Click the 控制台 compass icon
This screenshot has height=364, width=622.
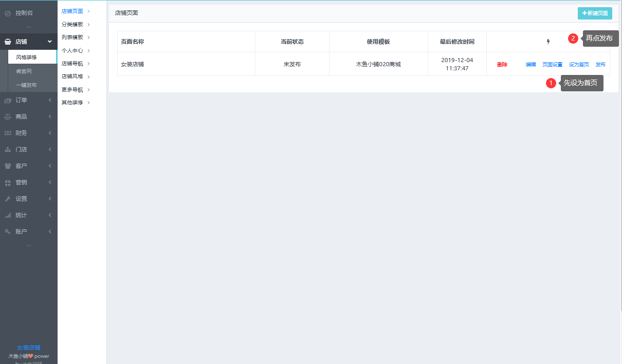tap(7, 13)
